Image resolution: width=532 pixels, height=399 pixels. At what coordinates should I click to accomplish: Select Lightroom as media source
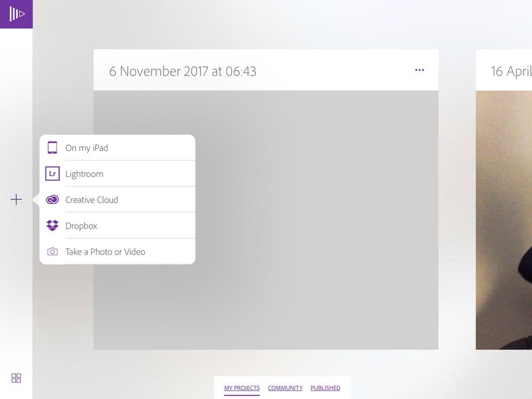tap(117, 174)
